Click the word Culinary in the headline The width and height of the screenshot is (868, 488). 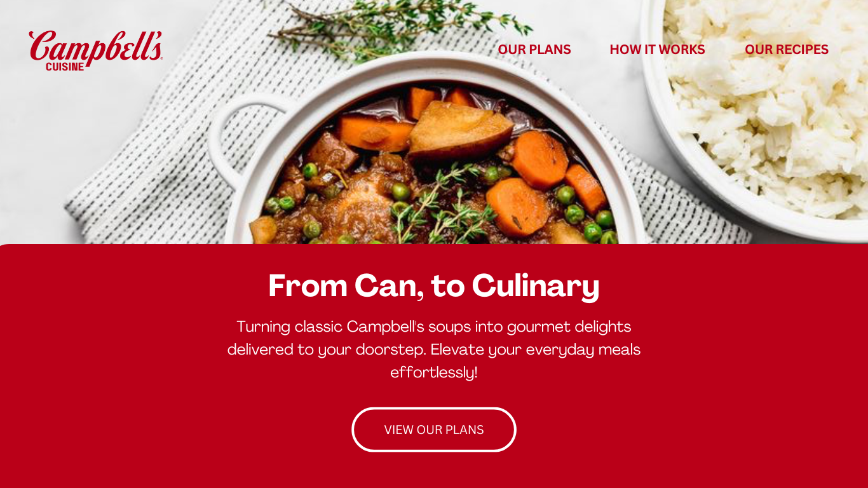(x=536, y=285)
